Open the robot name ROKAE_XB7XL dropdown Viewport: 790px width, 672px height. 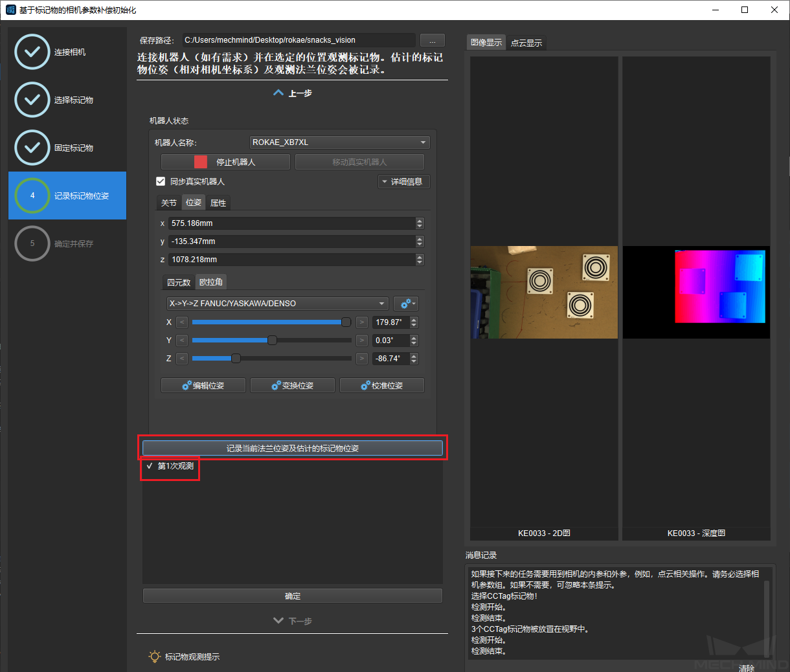tap(339, 142)
